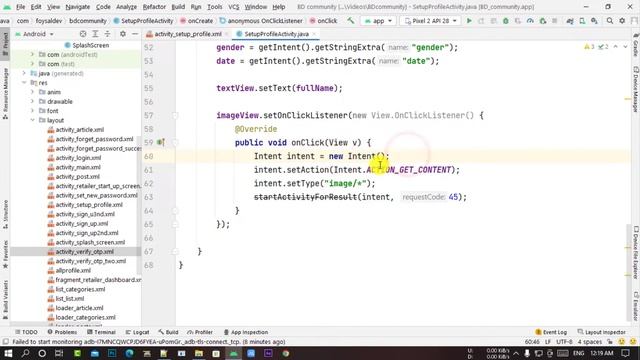Click Collapse All in Project panel
Viewport: 640px width, 360px height.
(x=107, y=34)
